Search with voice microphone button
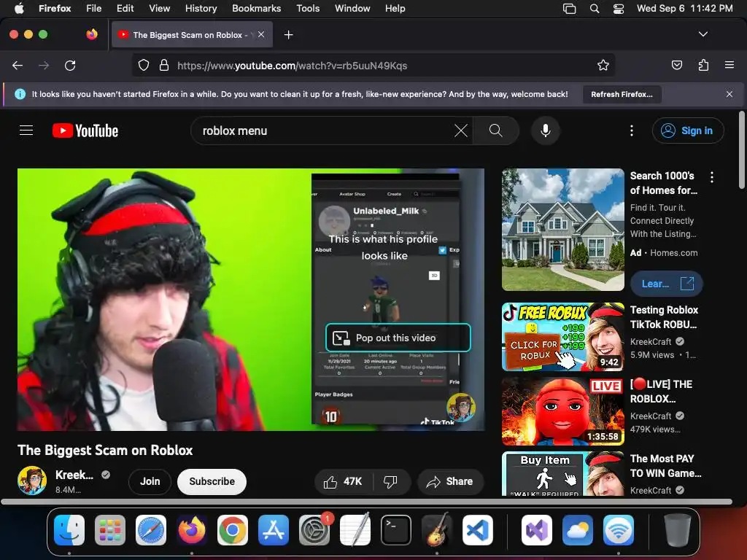Screen dimensions: 747x560 pyautogui.click(x=546, y=131)
